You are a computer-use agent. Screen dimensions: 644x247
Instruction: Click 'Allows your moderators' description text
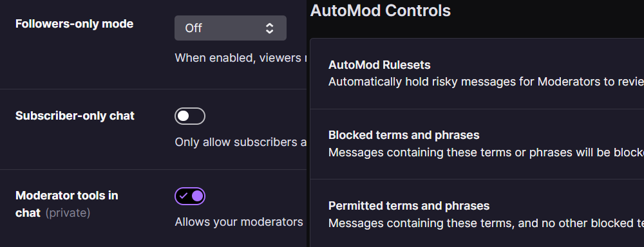click(x=239, y=222)
